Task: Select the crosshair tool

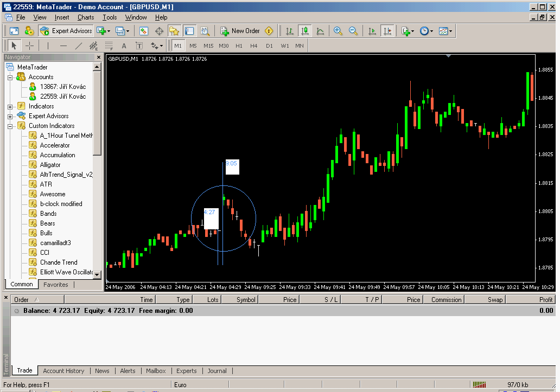Action: [29, 46]
